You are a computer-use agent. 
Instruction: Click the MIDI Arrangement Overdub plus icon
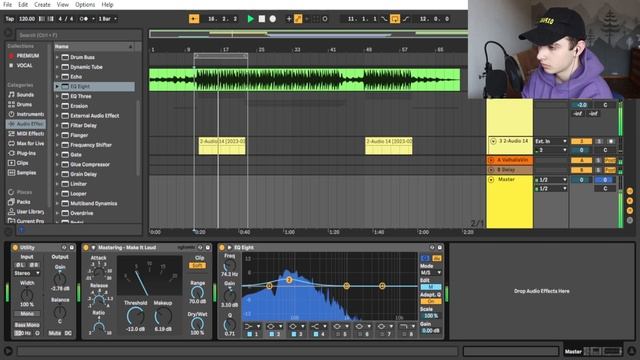(289, 19)
